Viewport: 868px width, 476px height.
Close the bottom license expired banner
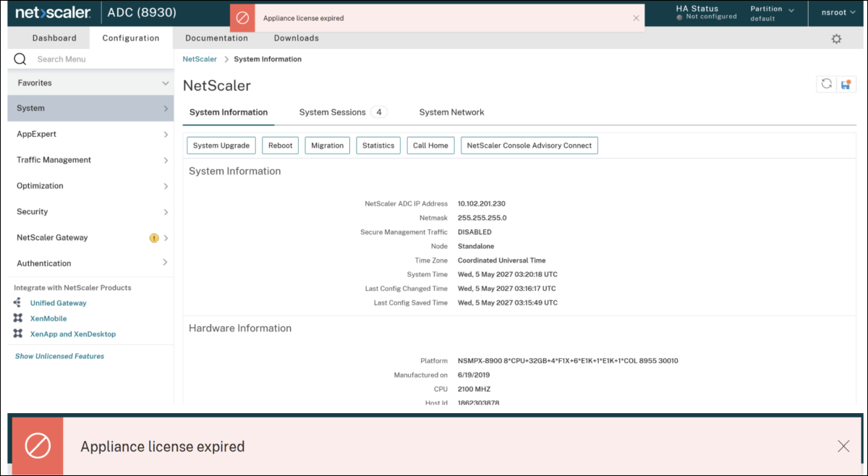843,446
